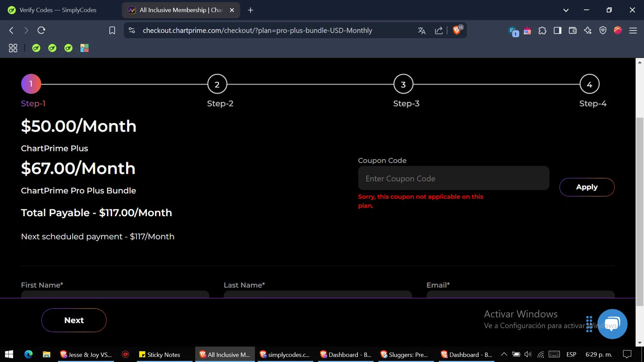Screen dimensions: 644x362
Task: Select Step-4 circle in progress bar
Action: 589,84
